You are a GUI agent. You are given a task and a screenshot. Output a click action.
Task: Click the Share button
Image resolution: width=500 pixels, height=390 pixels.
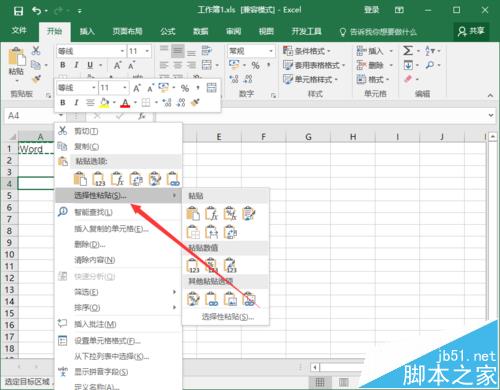click(x=471, y=31)
